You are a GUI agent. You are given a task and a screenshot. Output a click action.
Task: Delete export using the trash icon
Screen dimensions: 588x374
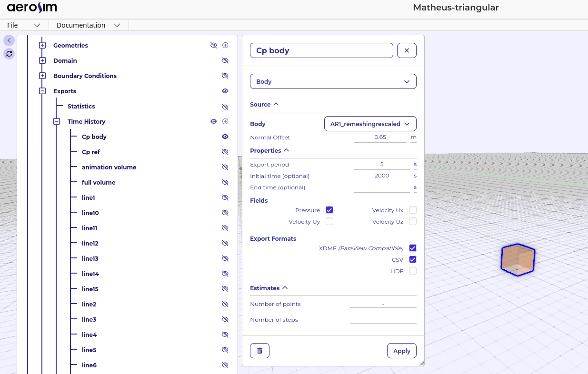(259, 351)
